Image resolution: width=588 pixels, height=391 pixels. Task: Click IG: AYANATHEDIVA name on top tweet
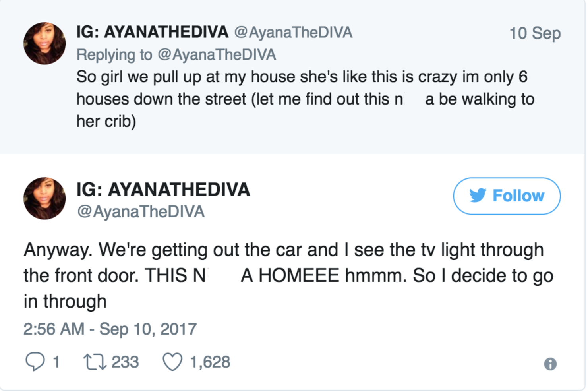tap(153, 32)
